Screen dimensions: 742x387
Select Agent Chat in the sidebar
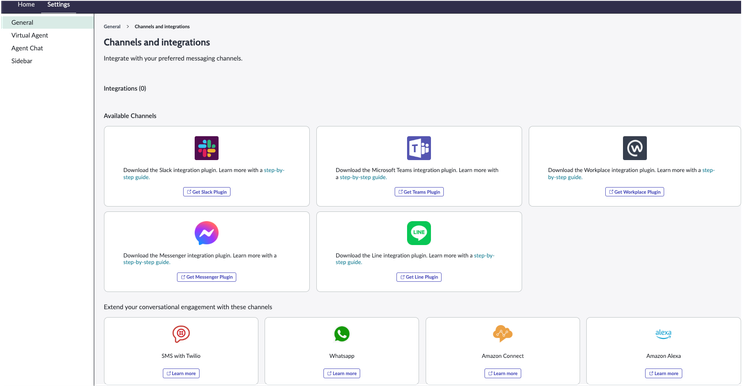[x=27, y=48]
